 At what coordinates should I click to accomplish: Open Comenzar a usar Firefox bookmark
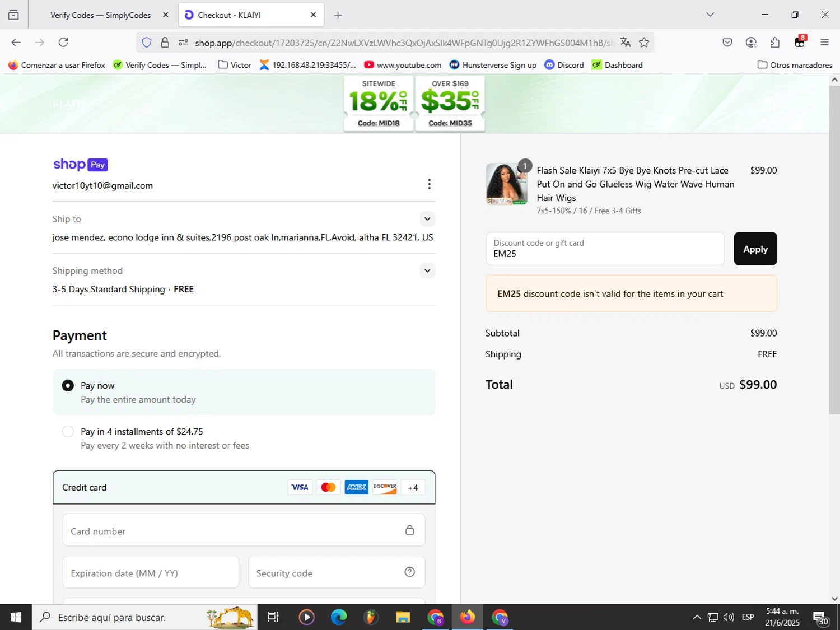[x=57, y=65]
